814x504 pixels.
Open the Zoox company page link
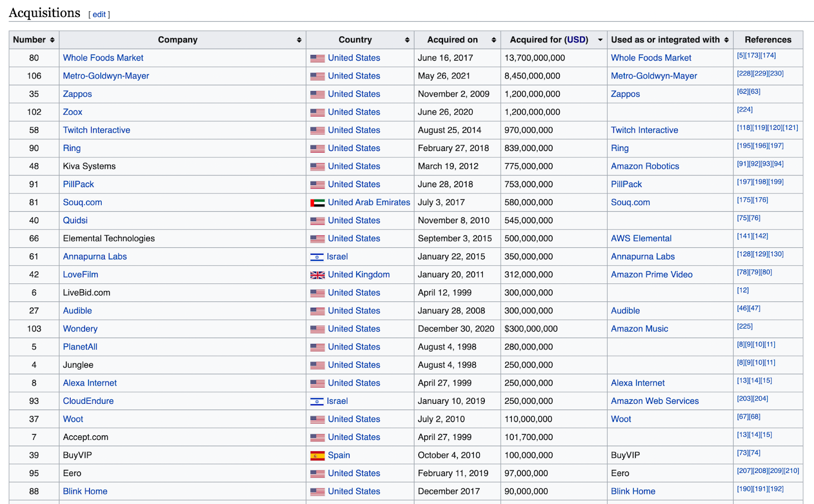[x=73, y=112]
